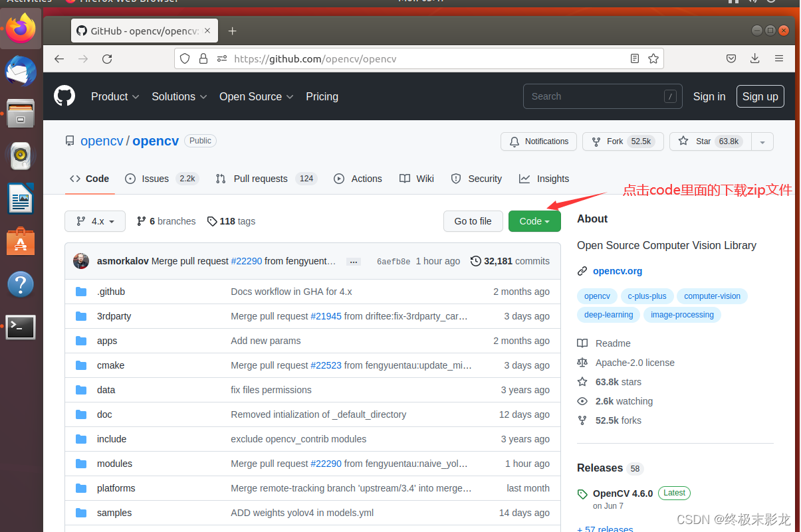Click the Sign up button
The image size is (801, 532).
(760, 96)
